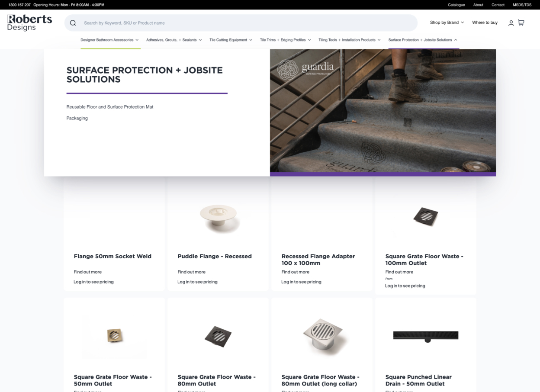
Task: Open the Catalogue link
Action: point(456,5)
